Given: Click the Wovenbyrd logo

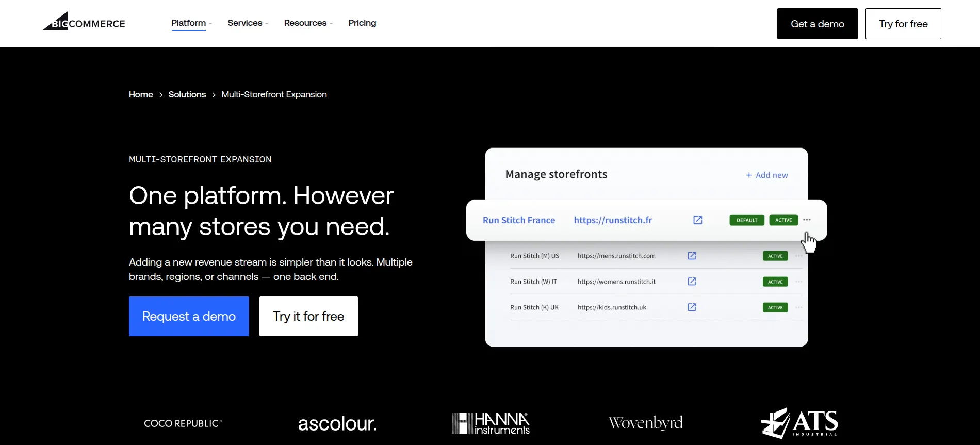Looking at the screenshot, I should [x=645, y=423].
